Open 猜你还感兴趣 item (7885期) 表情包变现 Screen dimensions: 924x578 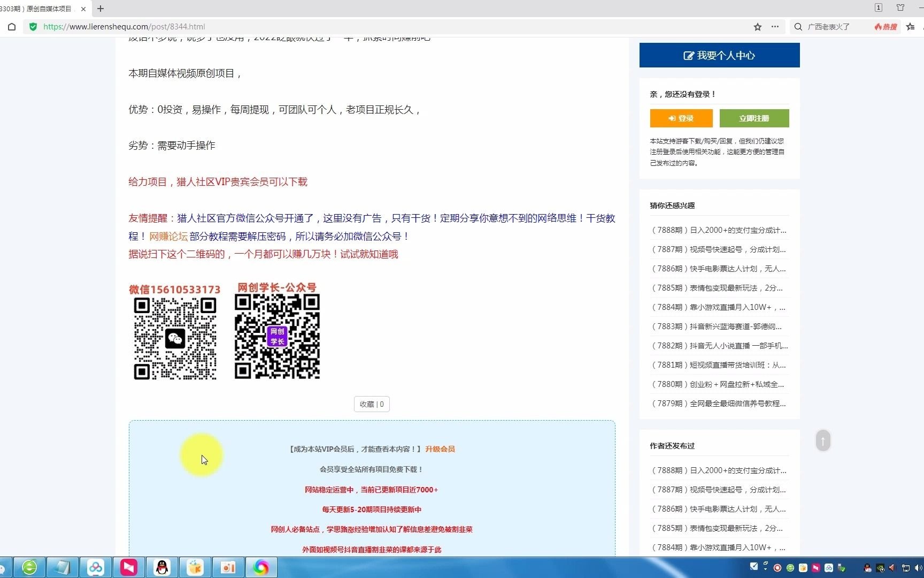718,288
